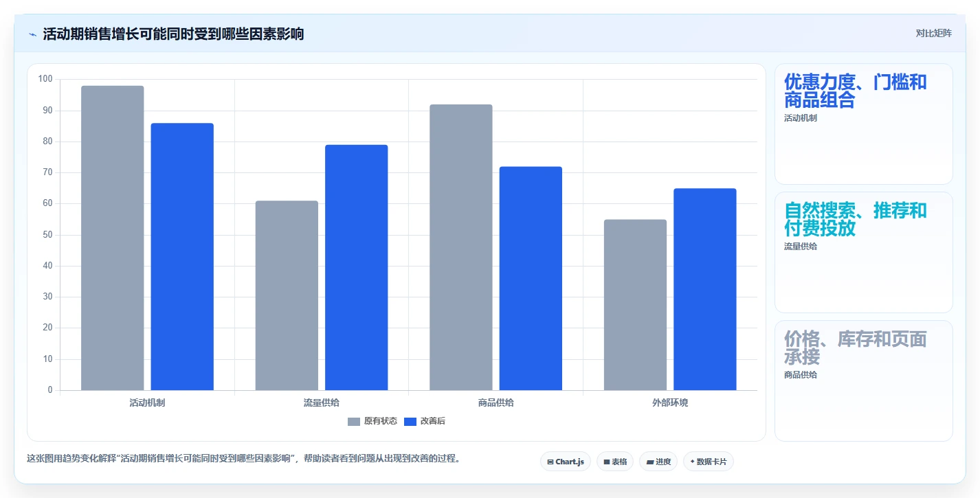
Task: Click the 活动机制 x-axis label
Action: pos(147,403)
